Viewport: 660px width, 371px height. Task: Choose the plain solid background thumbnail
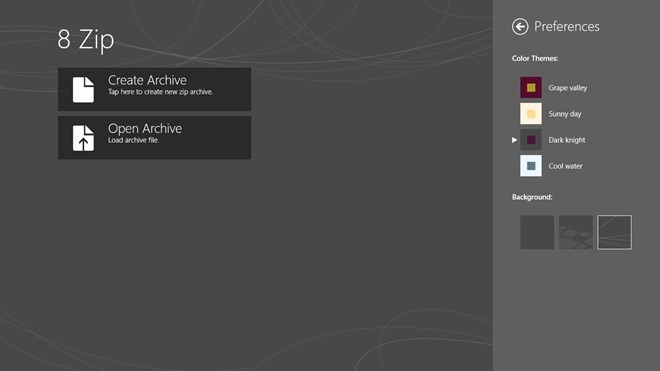coord(537,232)
